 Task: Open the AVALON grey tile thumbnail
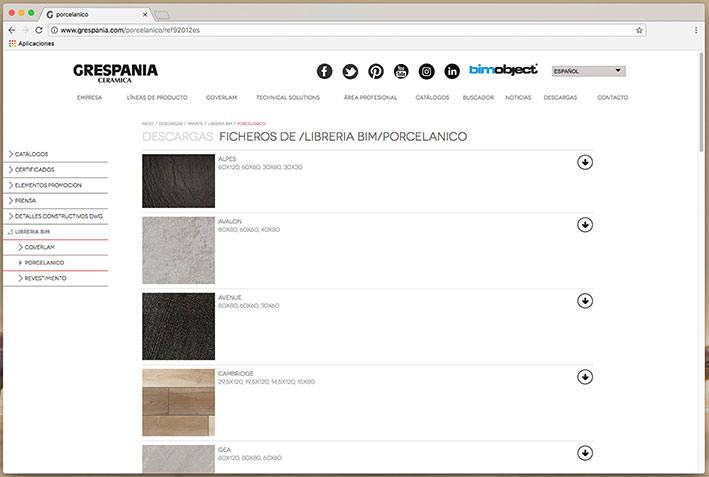pyautogui.click(x=179, y=250)
